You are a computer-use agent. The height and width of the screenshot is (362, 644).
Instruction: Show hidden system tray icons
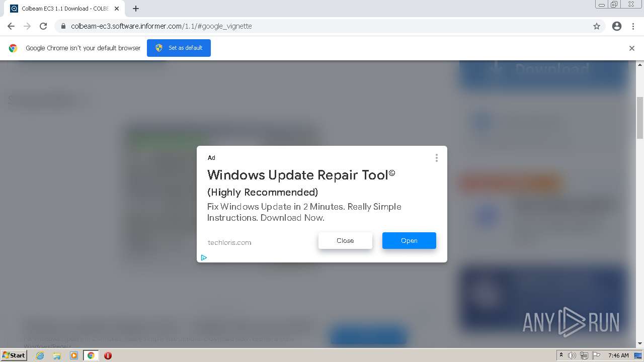point(561,355)
